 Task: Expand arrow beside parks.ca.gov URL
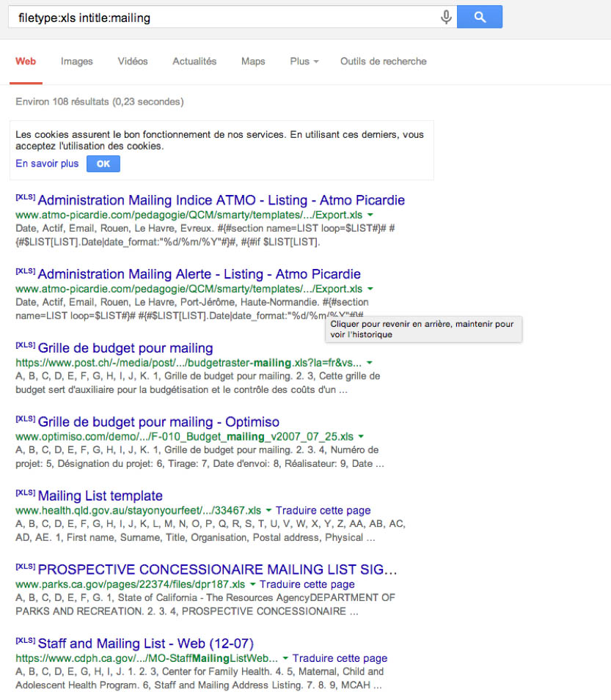(252, 584)
